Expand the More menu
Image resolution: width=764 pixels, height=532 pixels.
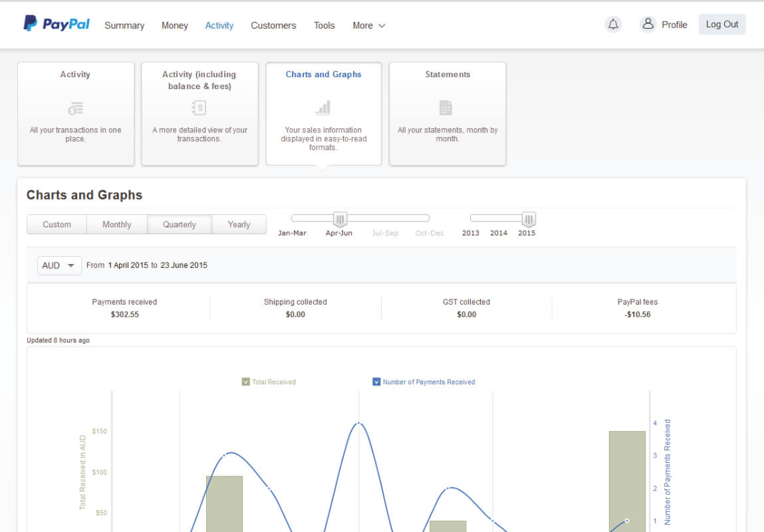369,25
